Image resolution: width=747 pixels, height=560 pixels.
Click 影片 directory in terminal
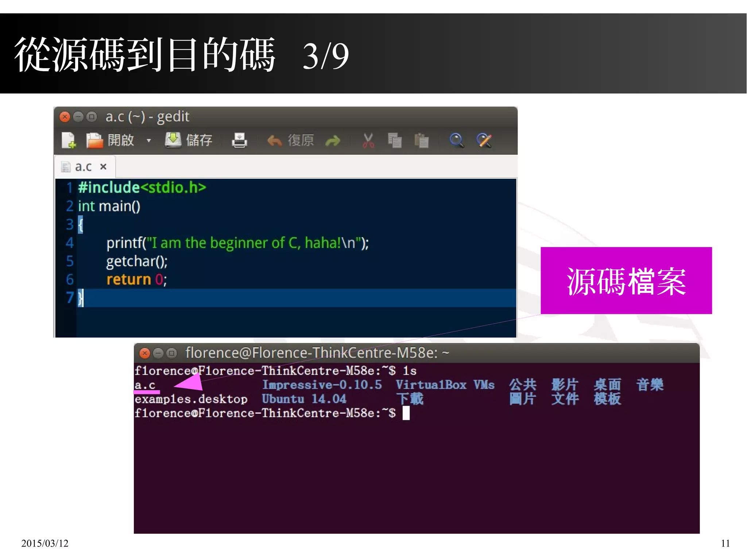coord(565,385)
